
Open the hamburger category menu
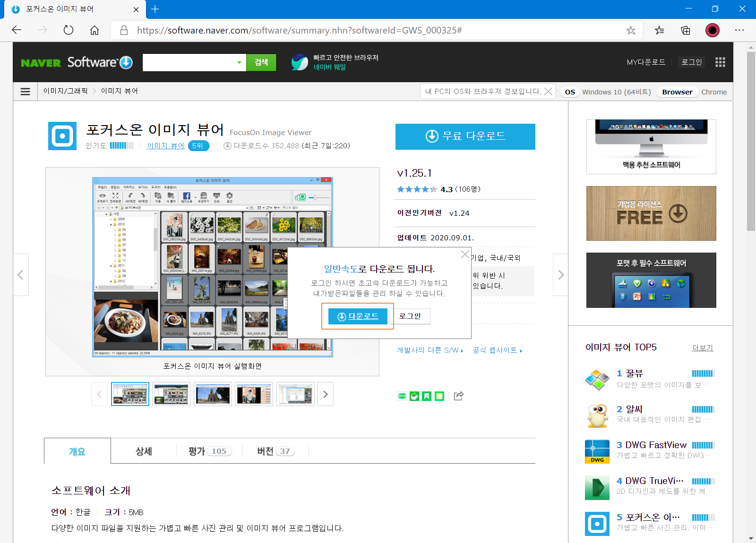pos(26,92)
